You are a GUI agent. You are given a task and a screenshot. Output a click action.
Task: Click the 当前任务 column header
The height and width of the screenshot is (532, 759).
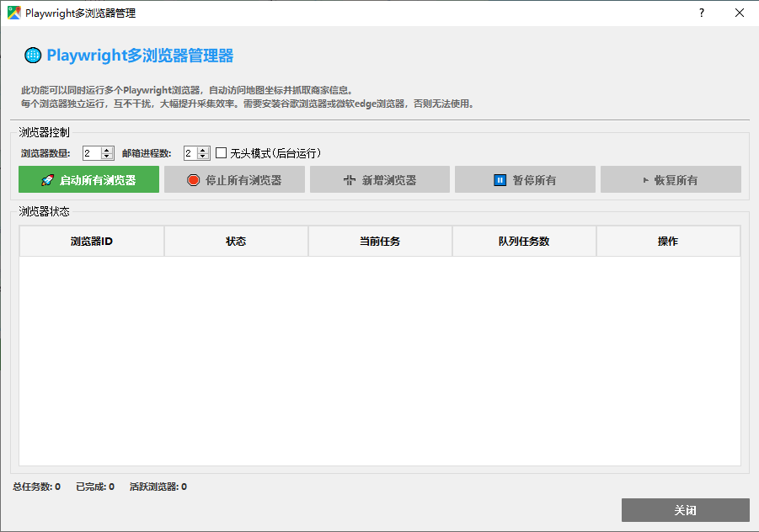pyautogui.click(x=380, y=241)
